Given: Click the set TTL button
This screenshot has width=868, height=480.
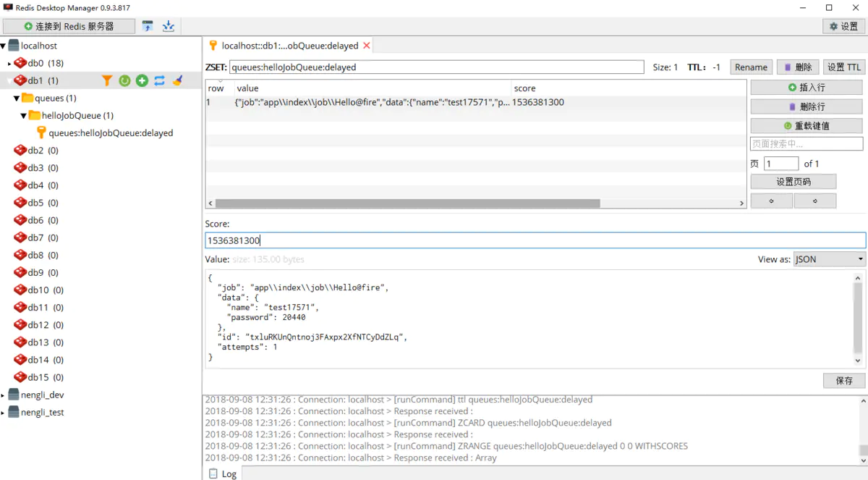Looking at the screenshot, I should coord(844,67).
